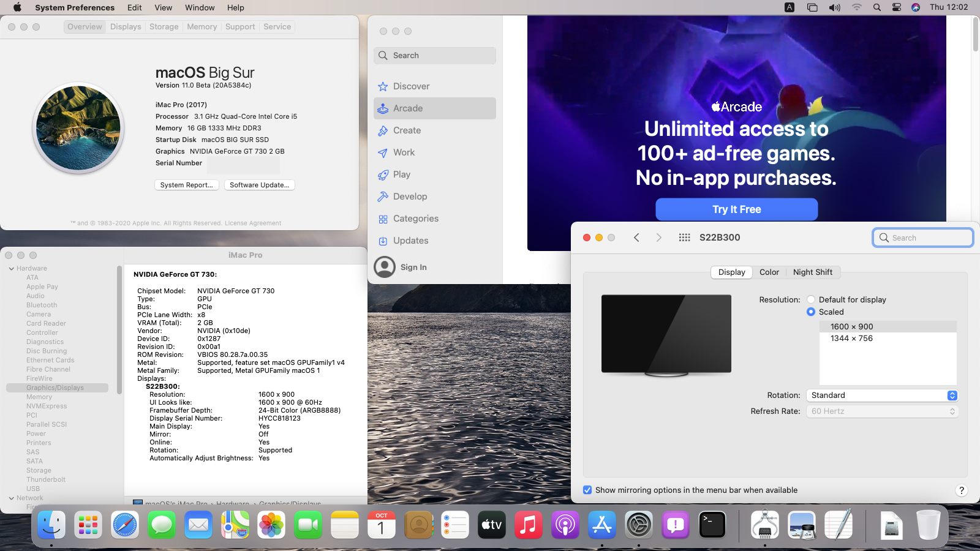Click the System Information Dock icon
Image resolution: width=980 pixels, height=551 pixels.
point(765,525)
